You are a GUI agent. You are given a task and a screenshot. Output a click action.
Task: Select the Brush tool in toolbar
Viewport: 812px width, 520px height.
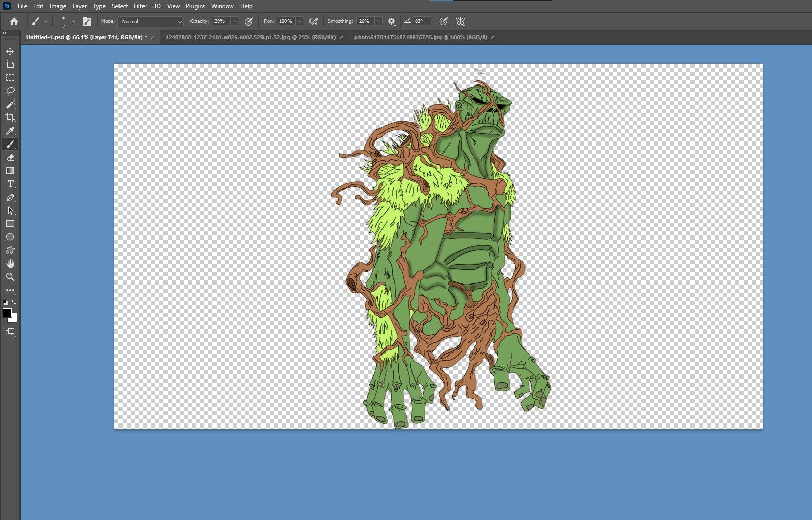point(10,144)
